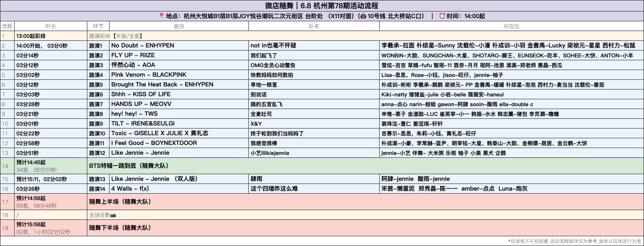Click the cell 预计14:45起
Viewport: 644px width, 246px height.
[51, 166]
